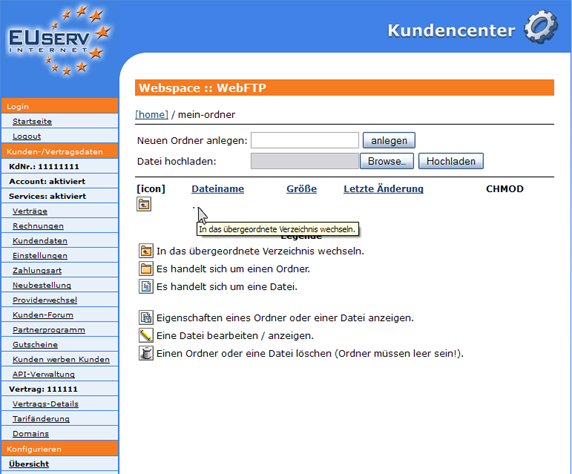The image size is (572, 474).
Task: Click the trash delete icon in legend
Action: [146, 354]
